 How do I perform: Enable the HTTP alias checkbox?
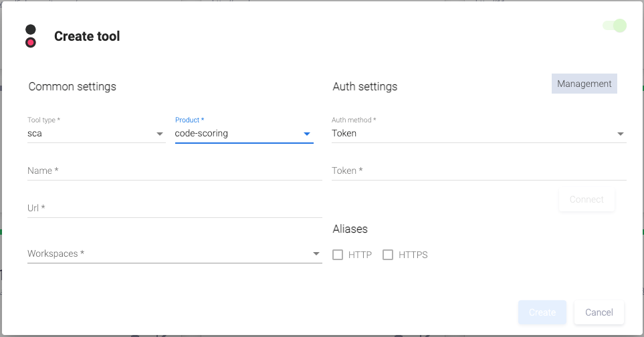(338, 255)
